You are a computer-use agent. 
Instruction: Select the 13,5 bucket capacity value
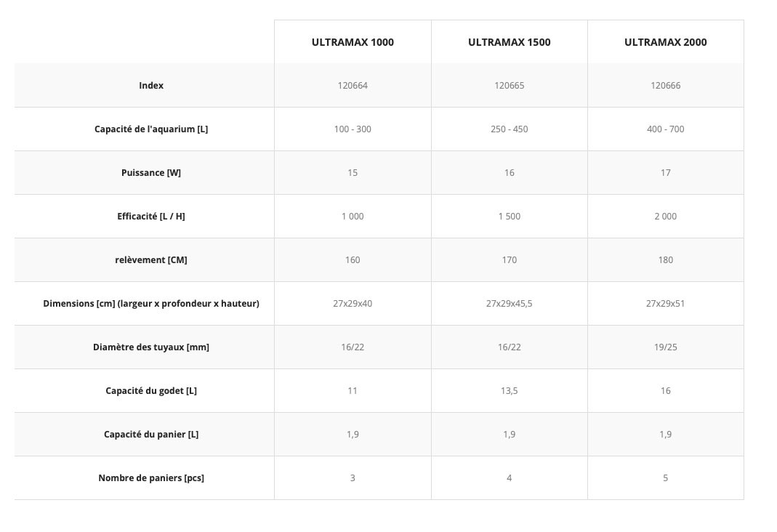pos(509,390)
